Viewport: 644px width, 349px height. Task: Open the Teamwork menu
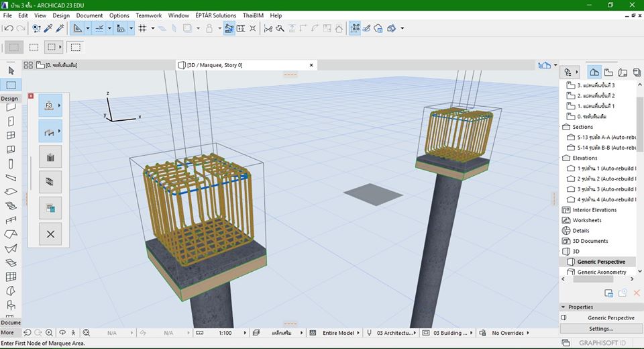click(148, 15)
